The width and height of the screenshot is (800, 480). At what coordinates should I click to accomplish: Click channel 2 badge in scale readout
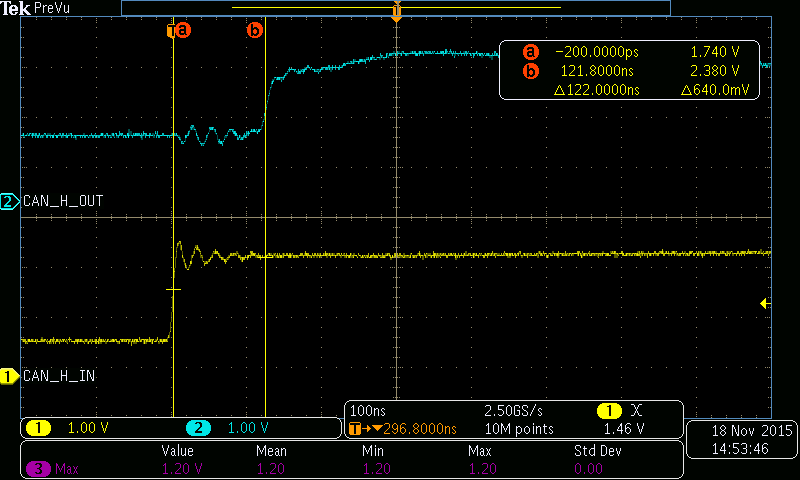(198, 427)
